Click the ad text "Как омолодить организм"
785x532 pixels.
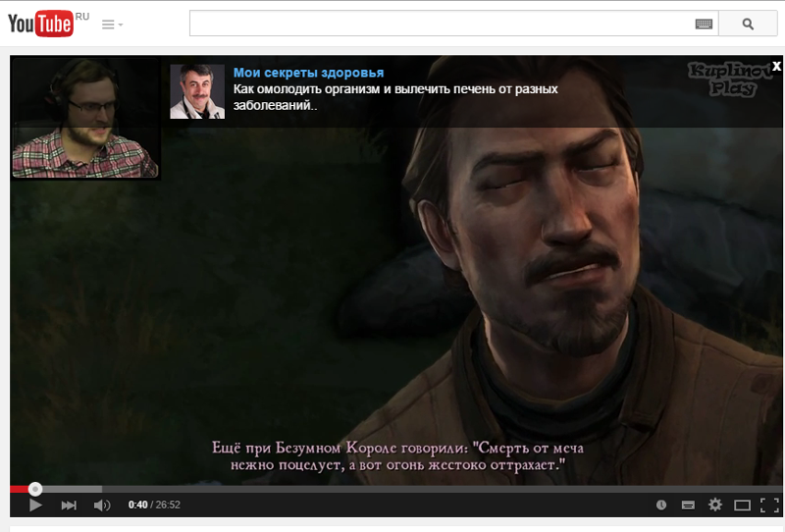click(307, 89)
